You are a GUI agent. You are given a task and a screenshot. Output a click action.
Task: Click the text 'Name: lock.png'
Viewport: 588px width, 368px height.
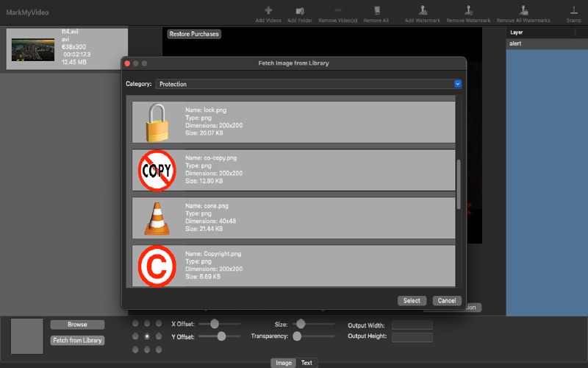pos(206,110)
